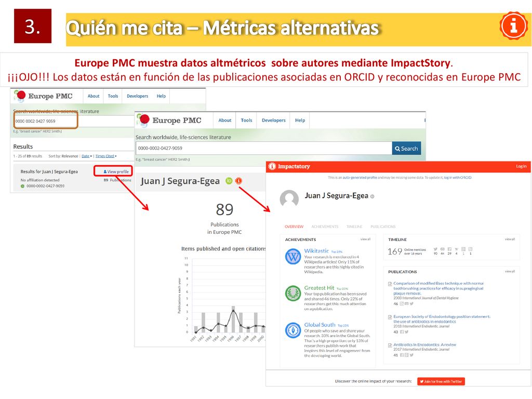Open the Date sort dropdown in Results
Screen dimensions: 532x399
[87, 156]
